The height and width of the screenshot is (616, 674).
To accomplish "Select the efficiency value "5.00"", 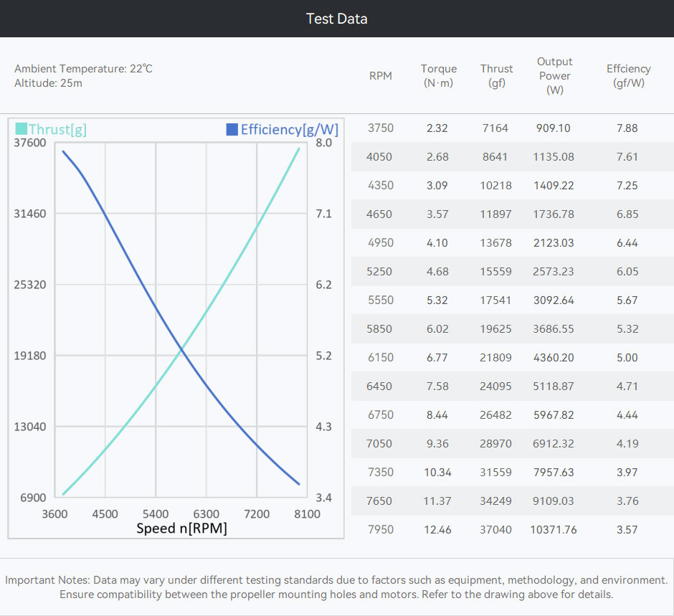I will (x=627, y=358).
